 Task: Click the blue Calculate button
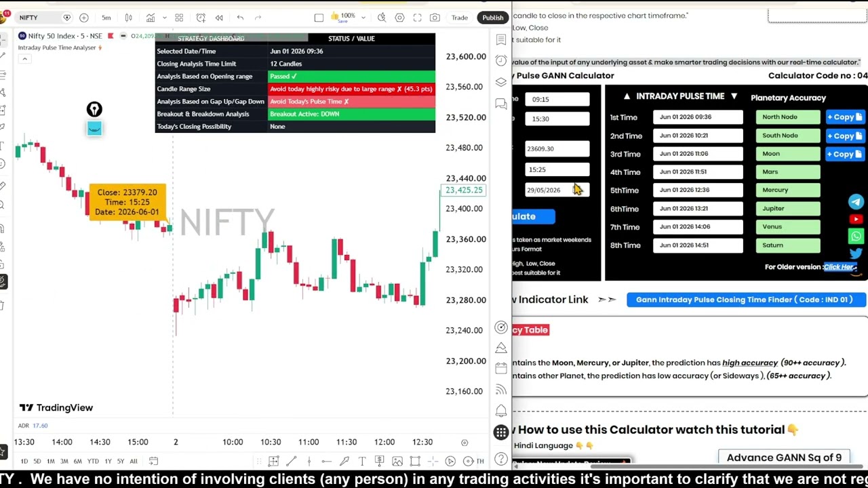pos(534,216)
